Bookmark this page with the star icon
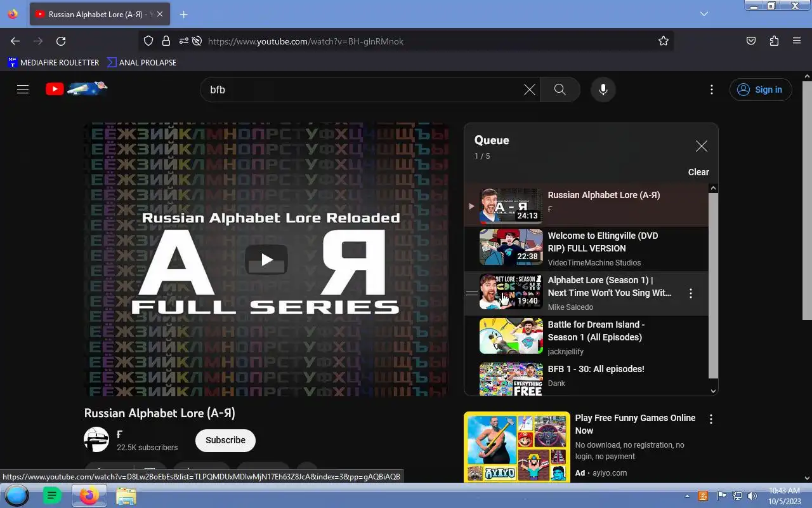The image size is (812, 508). [664, 41]
